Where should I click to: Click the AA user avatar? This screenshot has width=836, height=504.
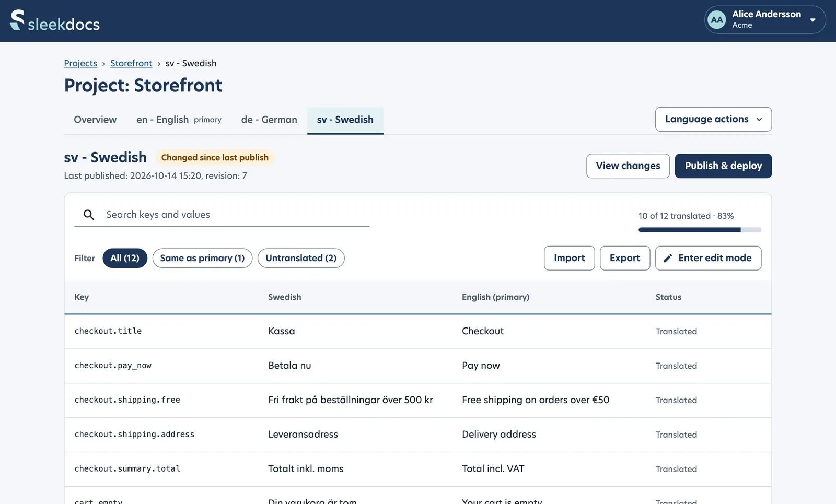717,20
